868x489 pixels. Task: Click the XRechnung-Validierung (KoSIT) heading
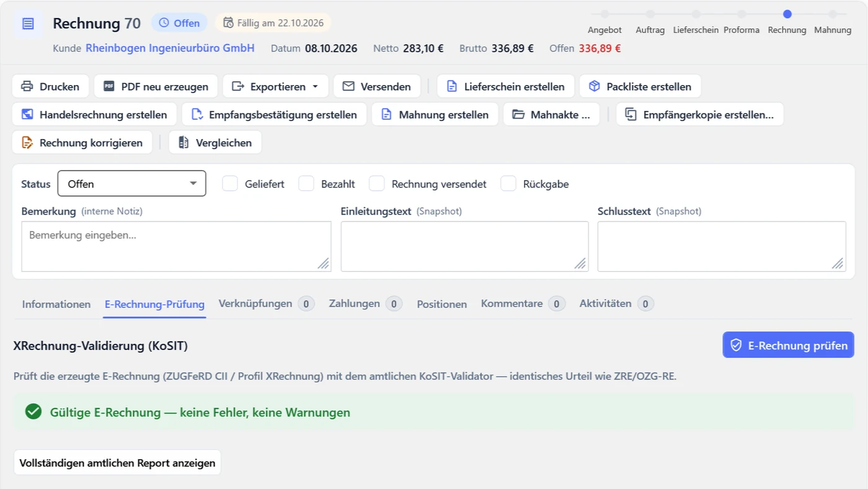(100, 346)
